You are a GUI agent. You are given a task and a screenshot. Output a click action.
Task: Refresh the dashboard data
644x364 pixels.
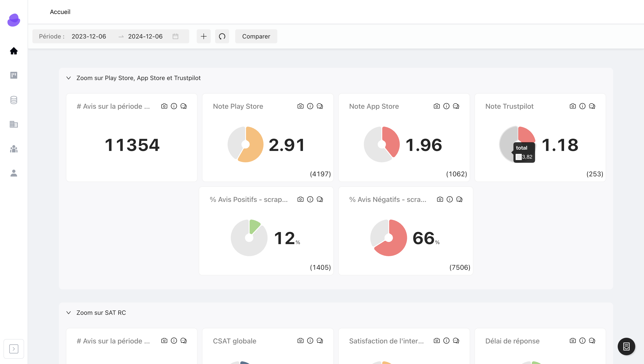222,36
